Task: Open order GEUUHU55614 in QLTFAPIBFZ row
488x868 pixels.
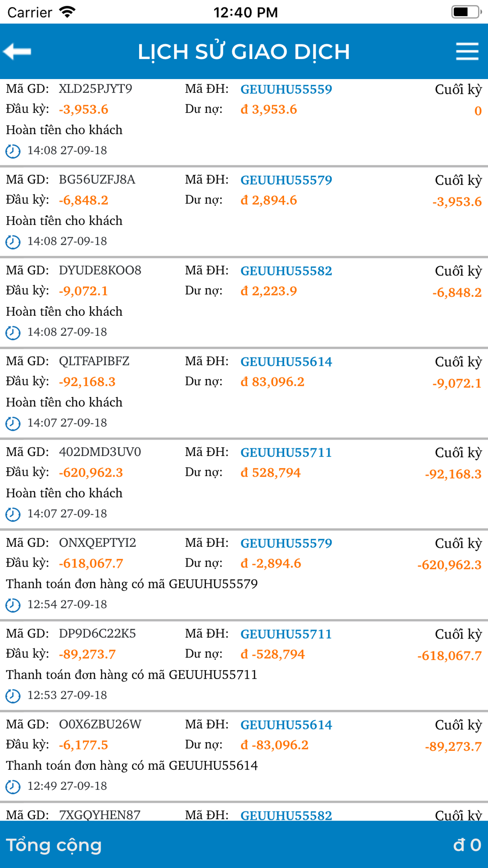Action: 286,362
